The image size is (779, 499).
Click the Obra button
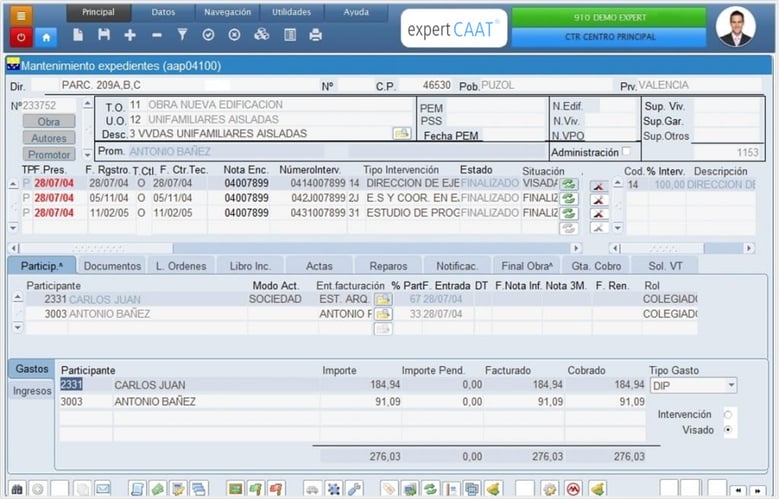[x=49, y=122]
